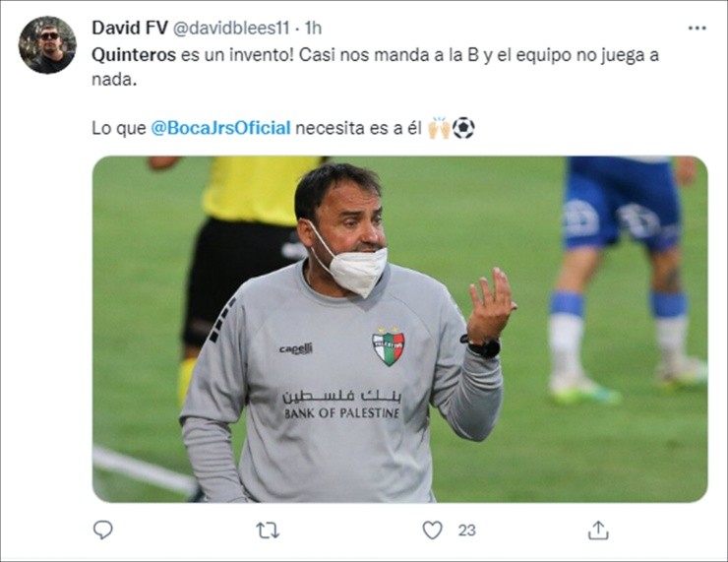Click the raised hands emoji
728x562 pixels.
439,128
